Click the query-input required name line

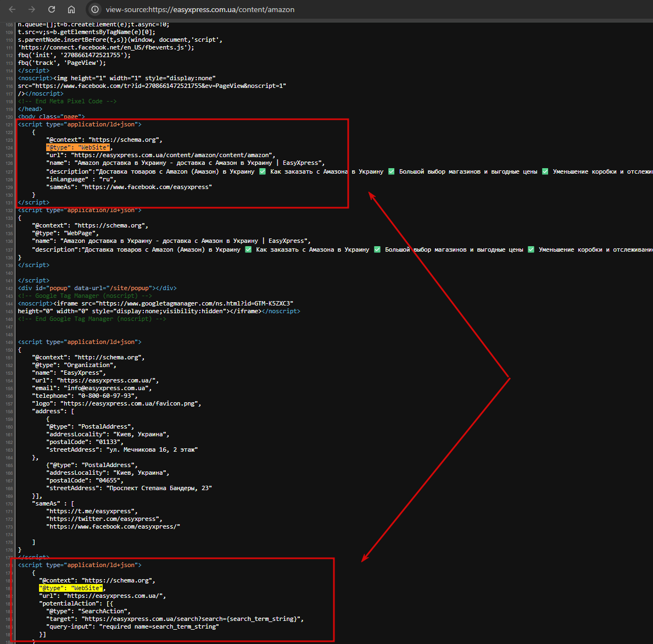point(132,626)
